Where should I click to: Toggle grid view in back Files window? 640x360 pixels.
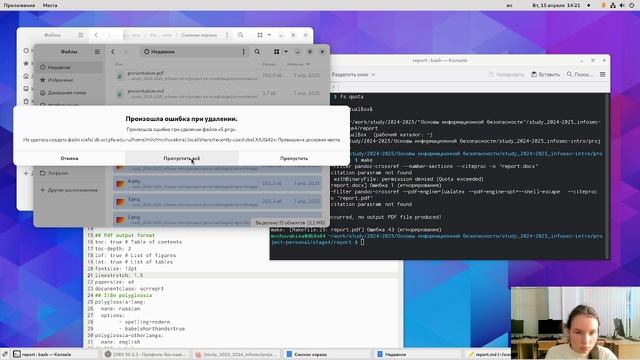[x=260, y=35]
